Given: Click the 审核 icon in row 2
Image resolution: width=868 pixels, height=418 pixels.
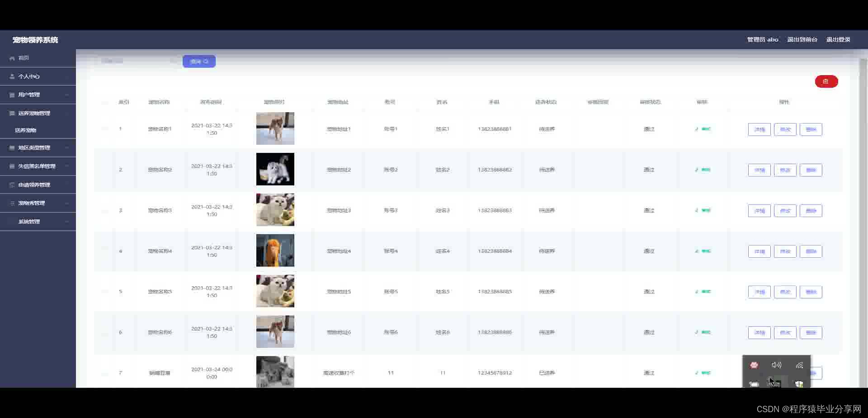Looking at the screenshot, I should coord(697,170).
